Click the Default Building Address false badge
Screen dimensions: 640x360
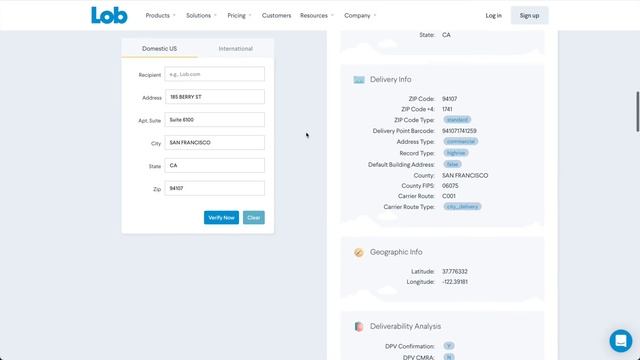pos(452,164)
